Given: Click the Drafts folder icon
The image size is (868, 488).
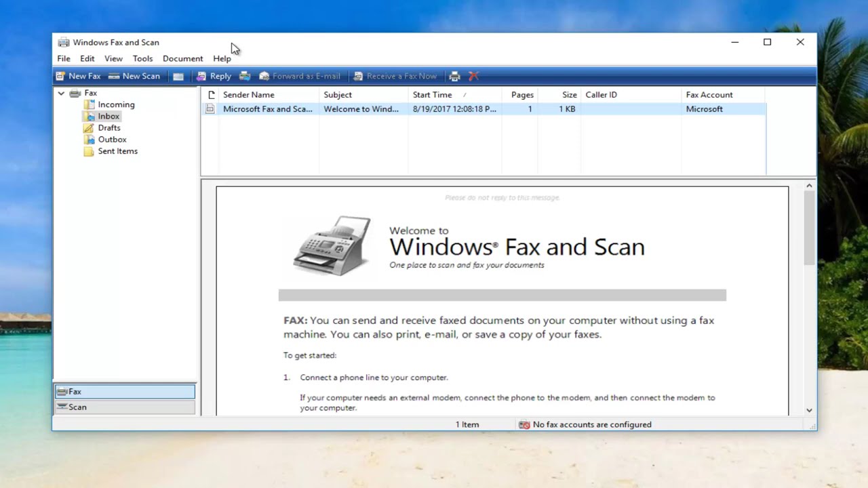Looking at the screenshot, I should pos(89,127).
